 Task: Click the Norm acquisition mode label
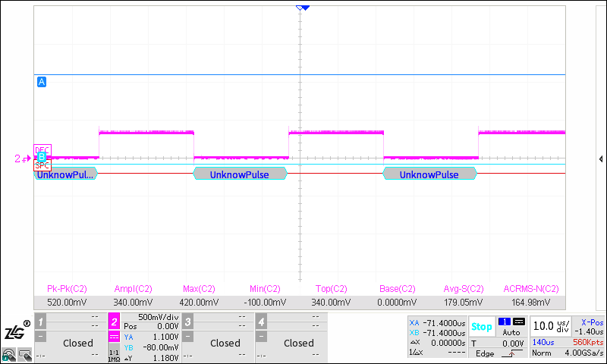(541, 353)
